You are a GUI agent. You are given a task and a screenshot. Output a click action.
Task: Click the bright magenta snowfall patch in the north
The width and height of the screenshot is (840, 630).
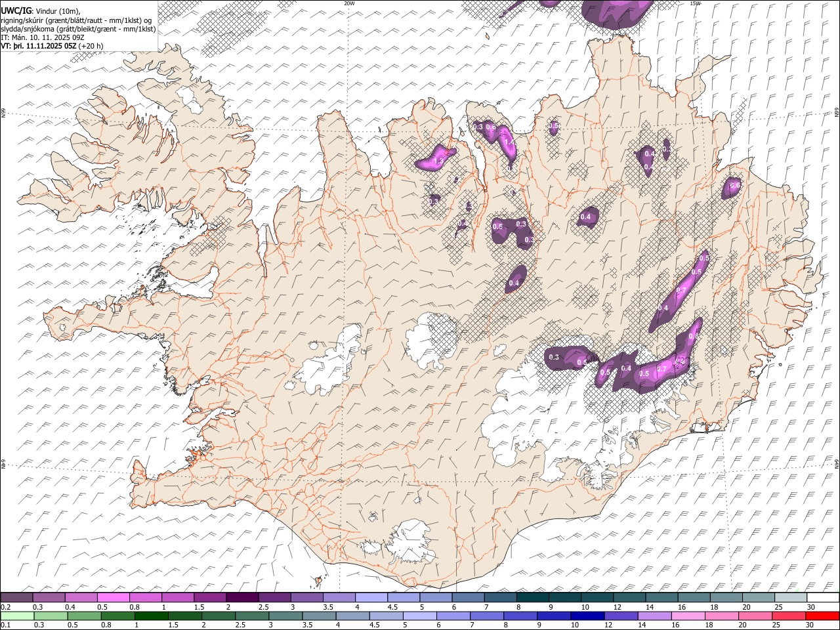click(436, 158)
